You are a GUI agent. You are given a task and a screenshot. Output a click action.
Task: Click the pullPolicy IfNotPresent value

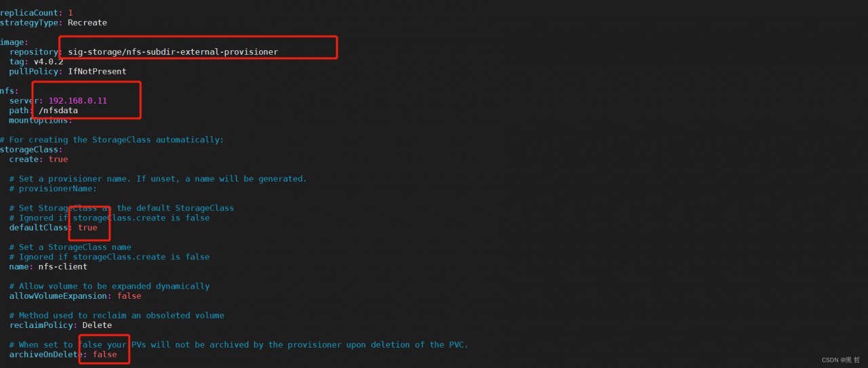[97, 71]
